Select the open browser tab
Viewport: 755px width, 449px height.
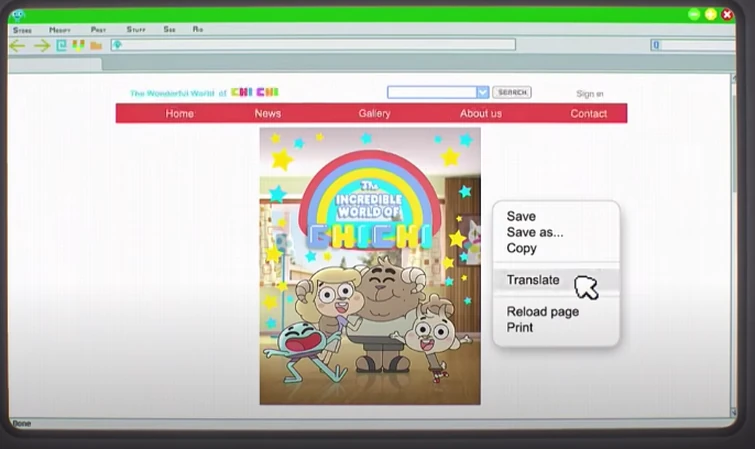click(55, 65)
